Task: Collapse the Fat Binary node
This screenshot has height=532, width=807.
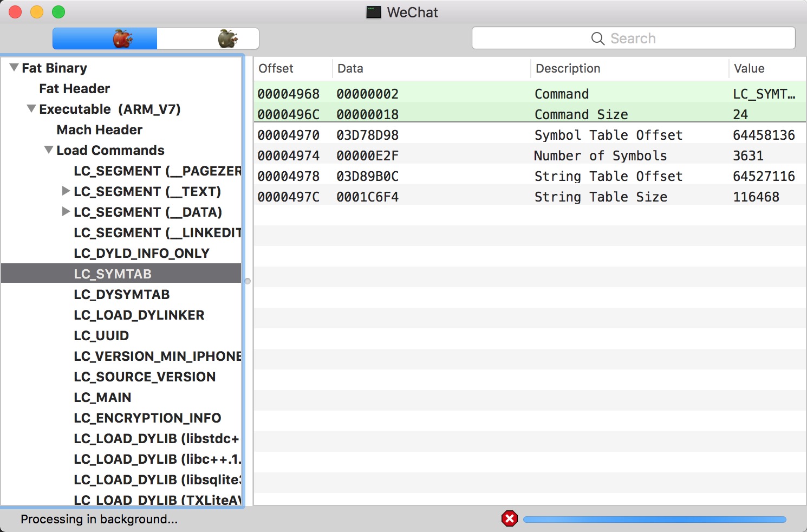Action: point(14,68)
